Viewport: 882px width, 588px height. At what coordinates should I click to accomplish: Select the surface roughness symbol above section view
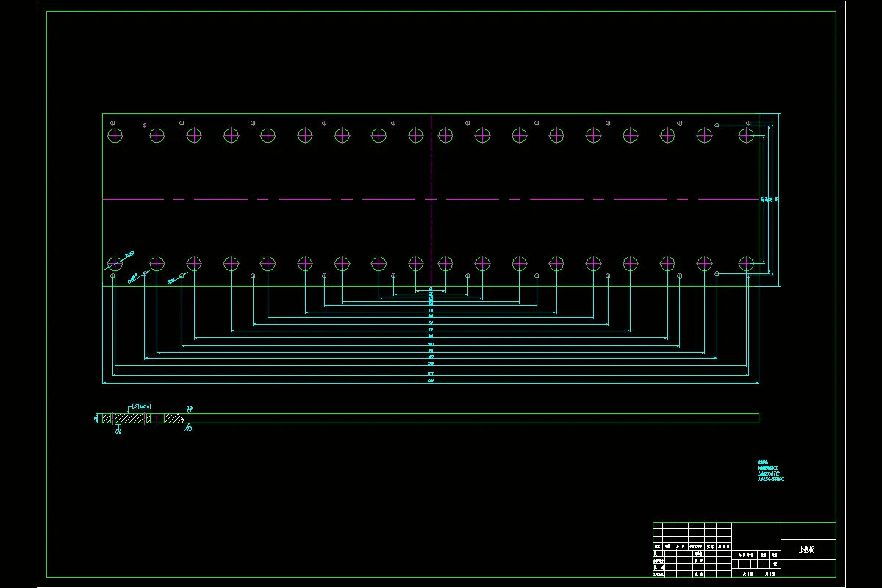pyautogui.click(x=190, y=408)
